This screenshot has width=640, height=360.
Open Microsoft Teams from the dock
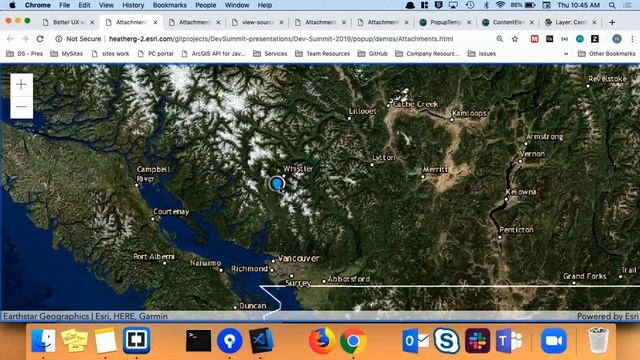[x=509, y=340]
